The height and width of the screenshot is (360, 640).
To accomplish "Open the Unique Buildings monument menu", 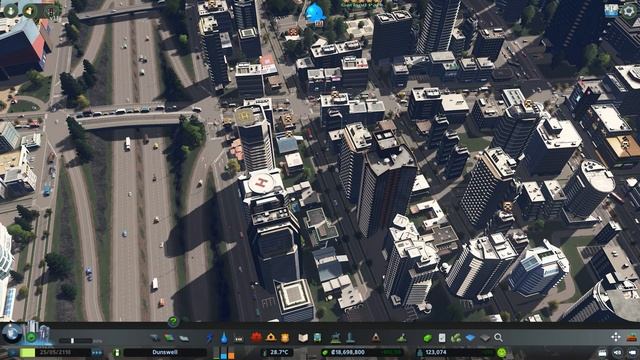I will (x=350, y=337).
